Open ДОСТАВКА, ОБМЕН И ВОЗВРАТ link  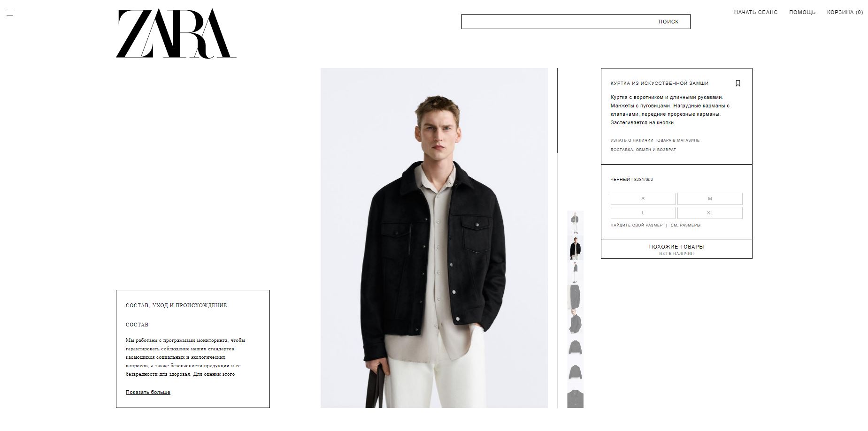point(643,150)
